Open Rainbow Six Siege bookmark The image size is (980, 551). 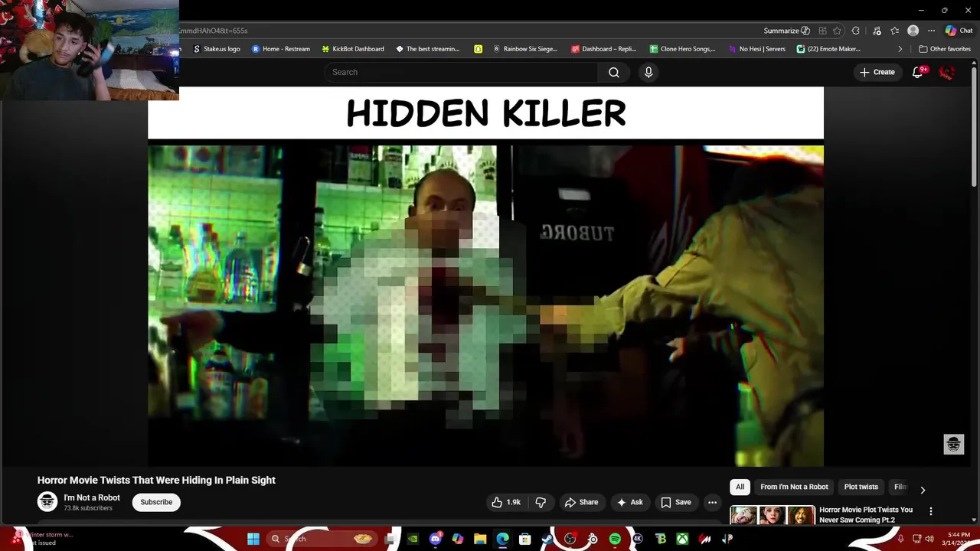(x=525, y=49)
